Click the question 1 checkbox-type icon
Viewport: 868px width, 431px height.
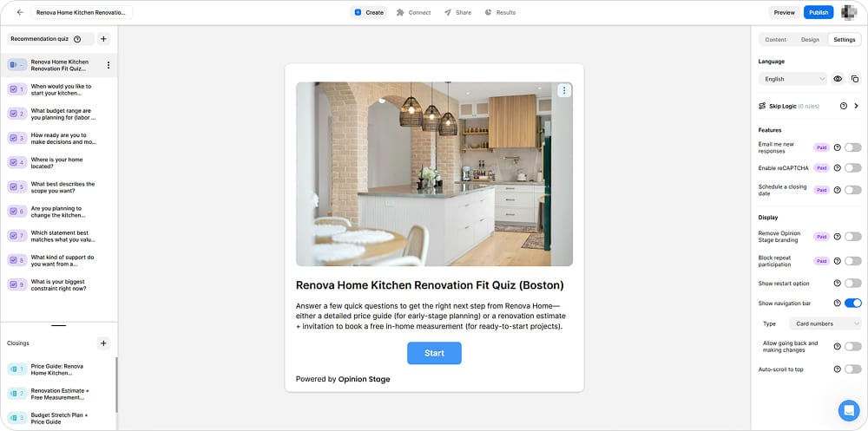(17, 89)
